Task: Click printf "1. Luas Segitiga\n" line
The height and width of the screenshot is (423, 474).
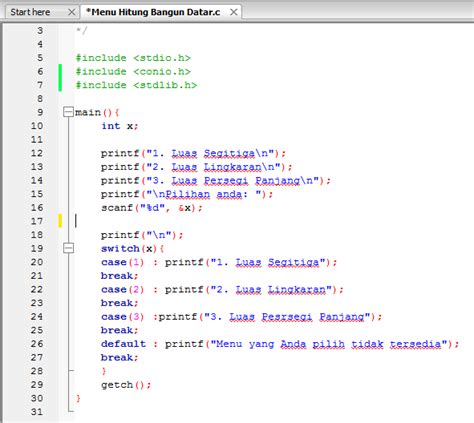Action: (193, 153)
